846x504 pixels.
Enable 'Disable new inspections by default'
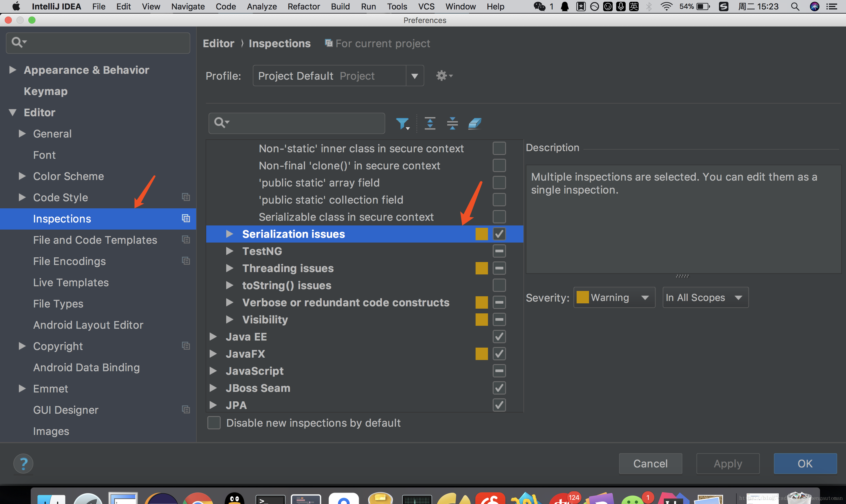[214, 423]
